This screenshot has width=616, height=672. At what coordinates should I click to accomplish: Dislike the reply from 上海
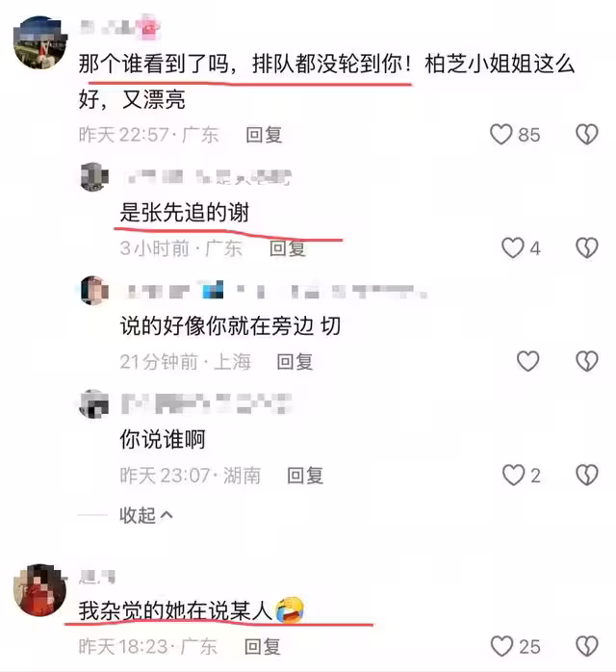pos(586,361)
